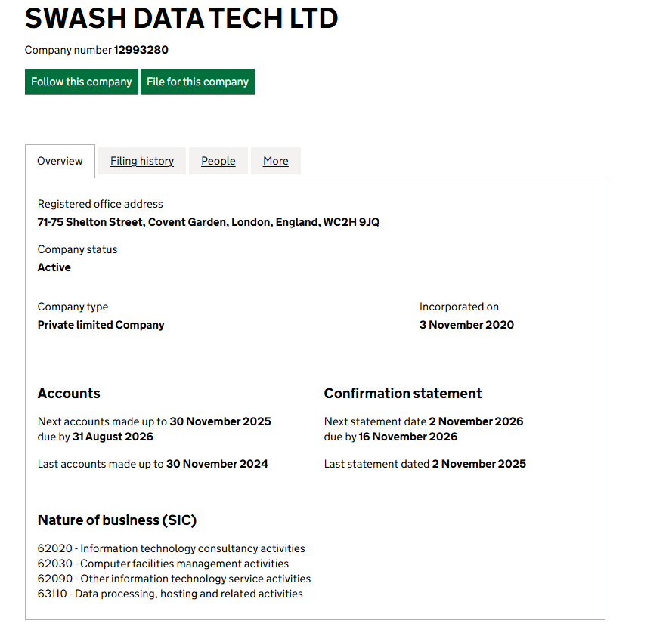Click SIC code 62020 IT consultancy line
The height and width of the screenshot is (633, 672).
click(x=171, y=548)
